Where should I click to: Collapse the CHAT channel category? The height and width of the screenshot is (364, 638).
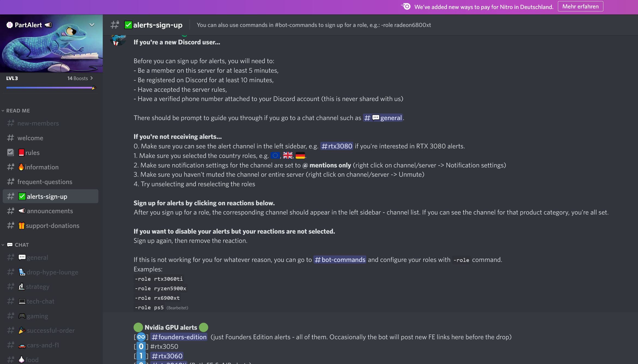(x=22, y=245)
